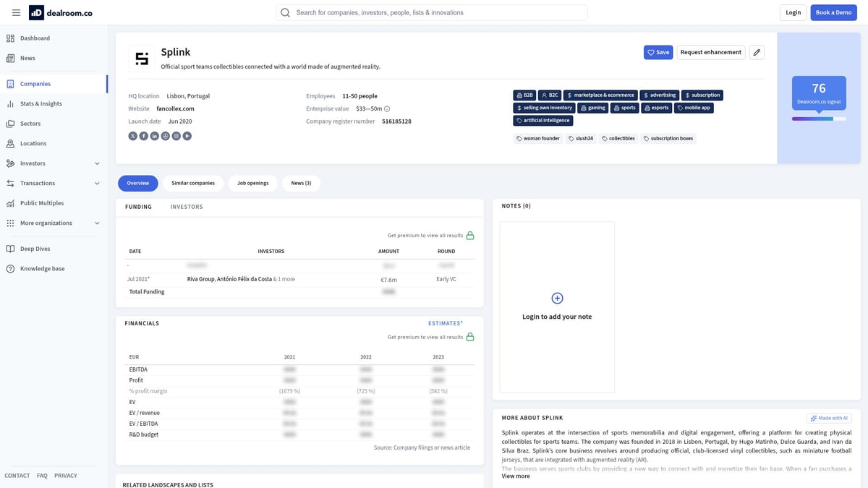Open the Similar companies tab
Viewport: 868px width, 488px height.
pos(193,183)
